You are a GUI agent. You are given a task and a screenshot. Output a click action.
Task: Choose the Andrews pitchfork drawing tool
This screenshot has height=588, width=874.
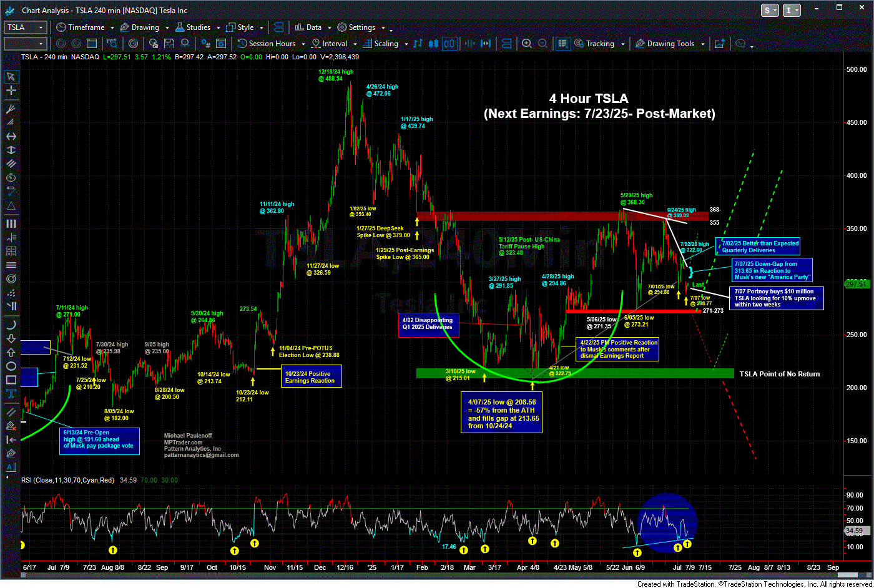(11, 109)
